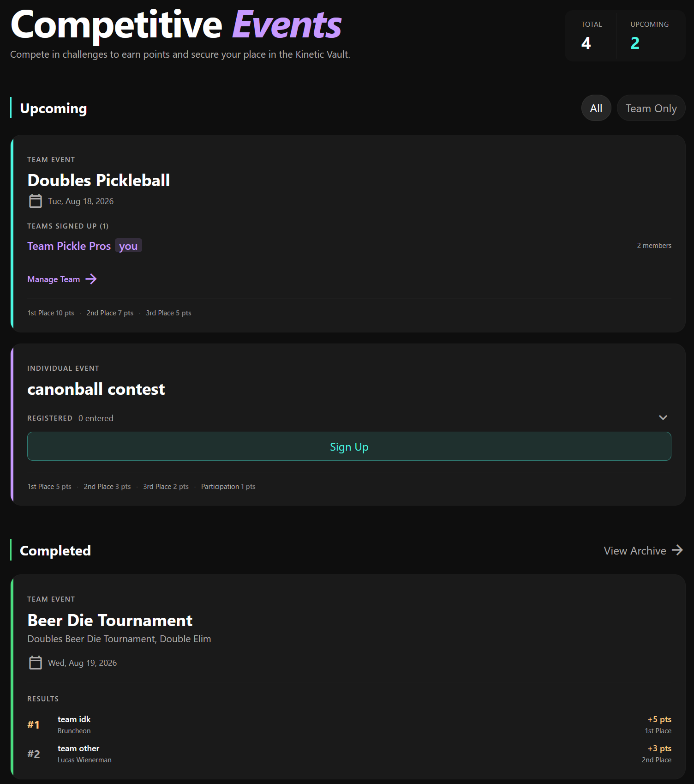
Task: Switch to the Upcoming section header
Action: click(x=53, y=108)
